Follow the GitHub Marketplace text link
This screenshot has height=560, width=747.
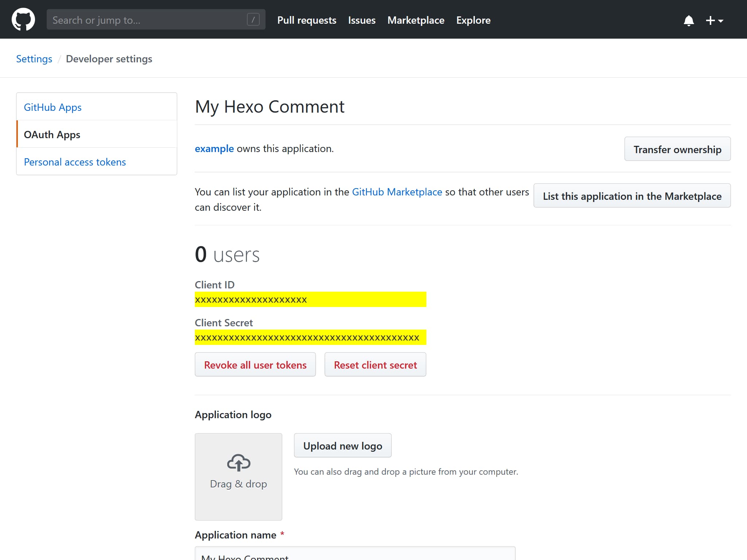tap(397, 192)
